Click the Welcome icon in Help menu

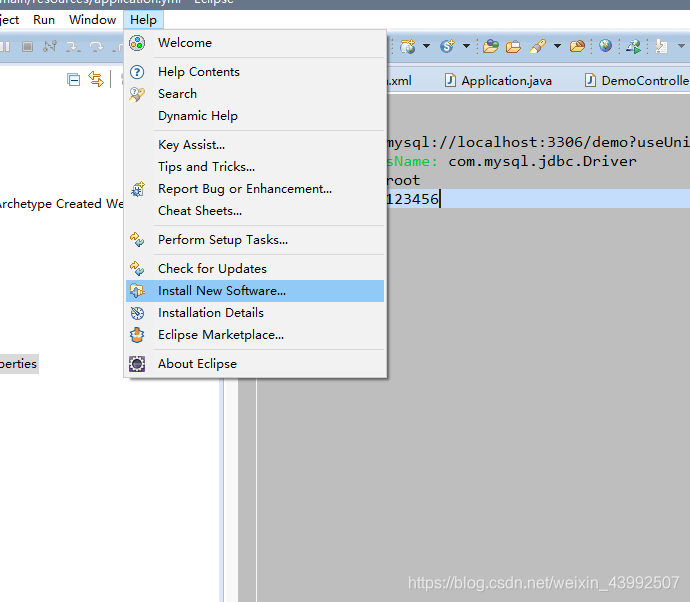tap(137, 43)
